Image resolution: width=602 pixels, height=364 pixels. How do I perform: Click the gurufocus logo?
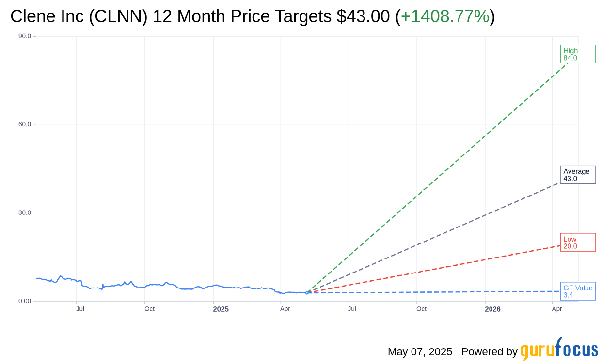[559, 349]
